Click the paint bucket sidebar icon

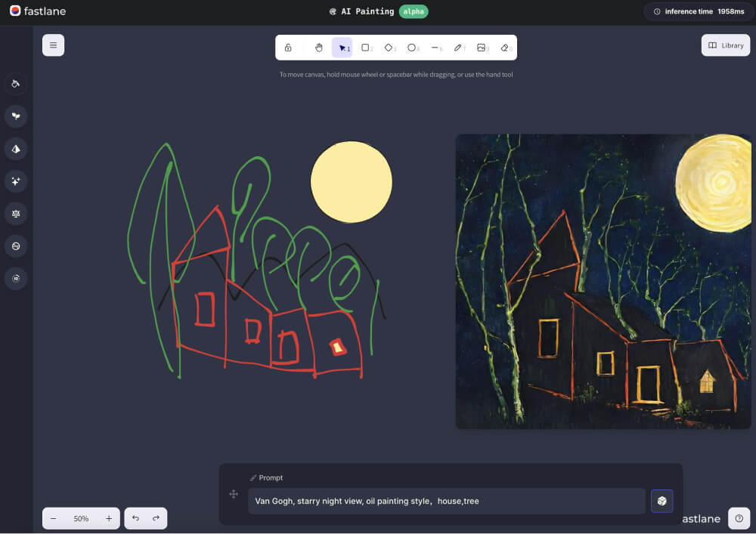[16, 84]
